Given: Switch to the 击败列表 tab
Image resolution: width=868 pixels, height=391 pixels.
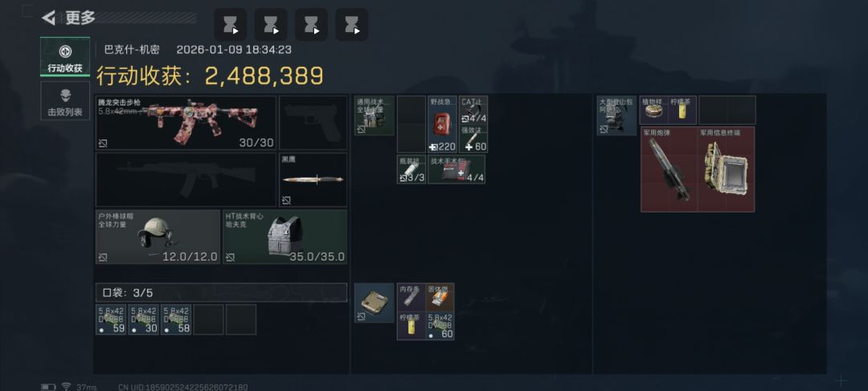Looking at the screenshot, I should coord(65,101).
